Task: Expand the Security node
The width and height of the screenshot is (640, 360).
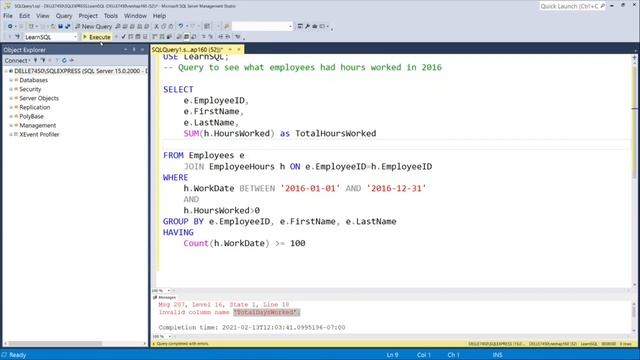Action: tap(11, 89)
